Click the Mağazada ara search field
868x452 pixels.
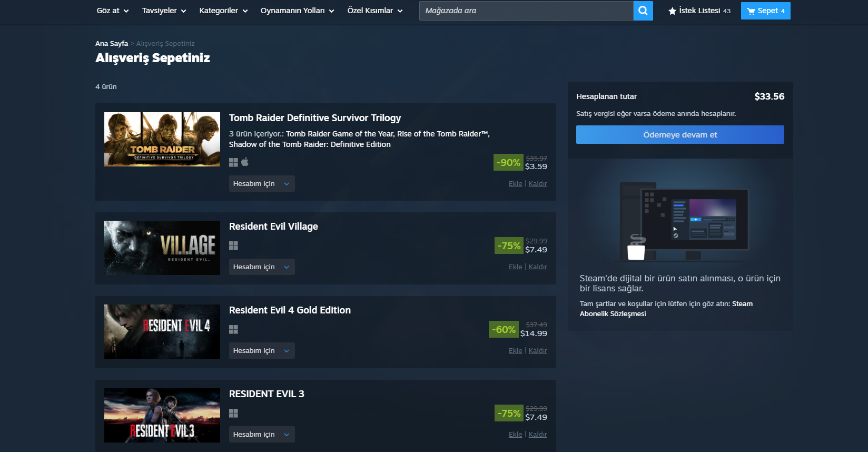click(x=526, y=11)
